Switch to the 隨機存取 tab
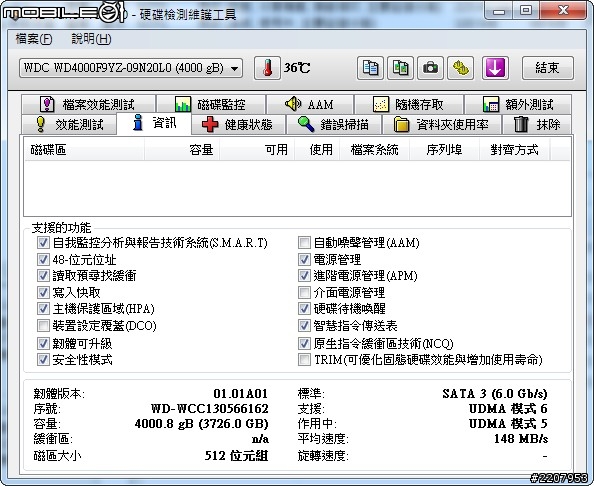 pos(409,105)
